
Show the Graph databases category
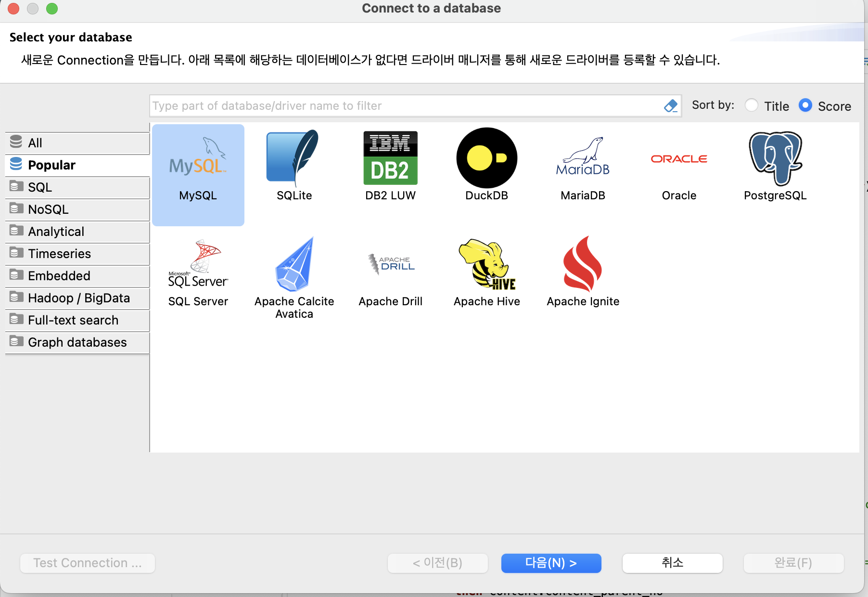pyautogui.click(x=77, y=342)
